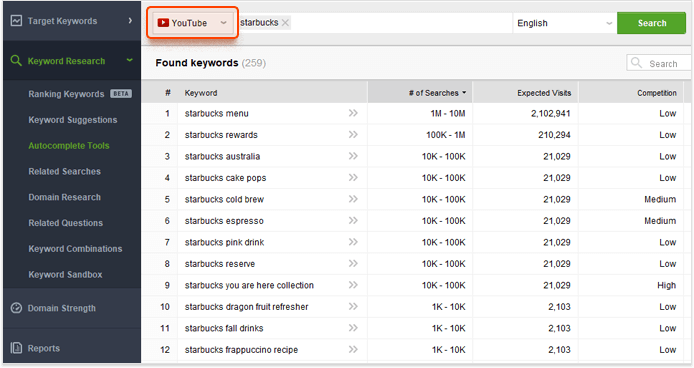
Task: Select the starbucks menu keyword
Action: [216, 113]
